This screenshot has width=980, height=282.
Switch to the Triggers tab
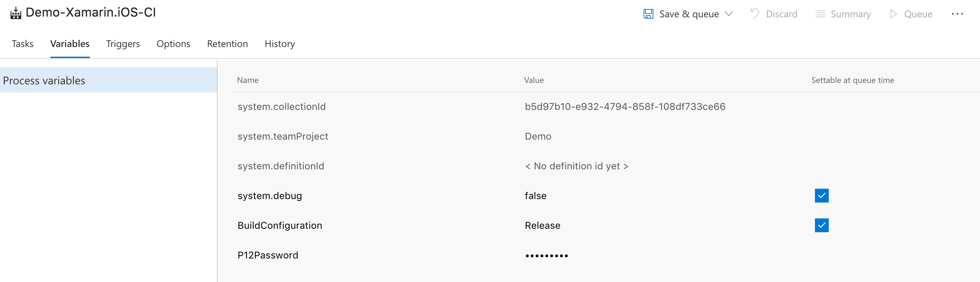[123, 44]
